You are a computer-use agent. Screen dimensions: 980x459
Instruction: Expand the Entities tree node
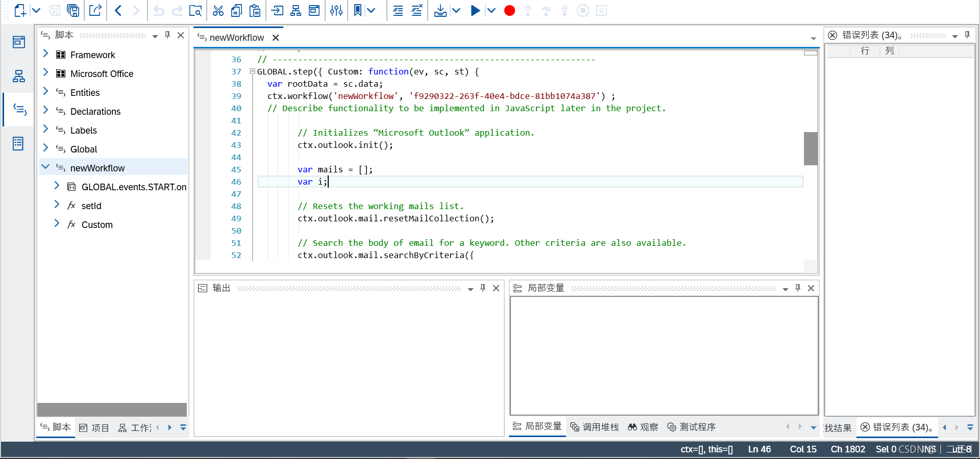(45, 91)
